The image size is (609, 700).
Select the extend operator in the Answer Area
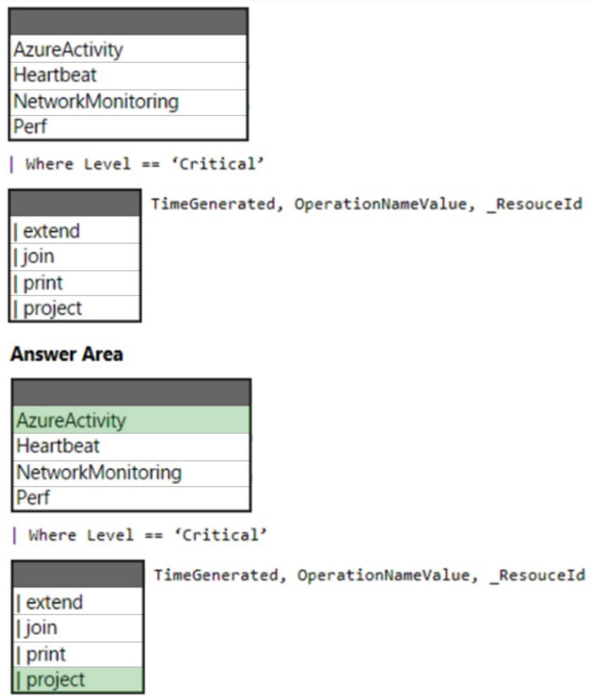78,602
